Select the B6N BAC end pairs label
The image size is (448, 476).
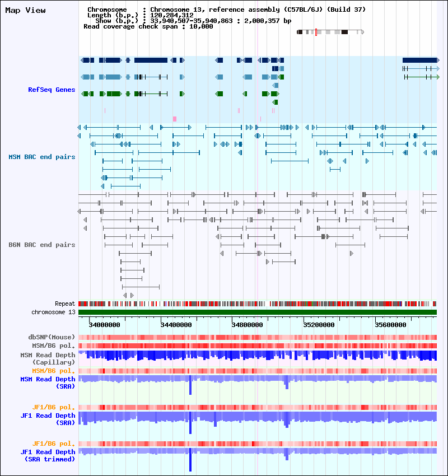click(x=42, y=245)
